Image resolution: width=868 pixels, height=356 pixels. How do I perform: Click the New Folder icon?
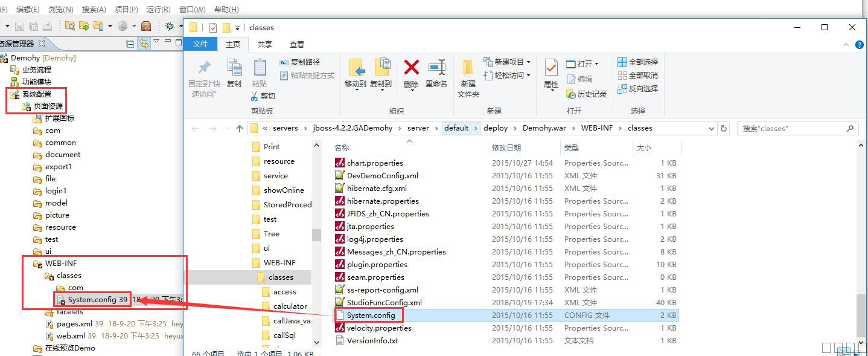coord(468,68)
